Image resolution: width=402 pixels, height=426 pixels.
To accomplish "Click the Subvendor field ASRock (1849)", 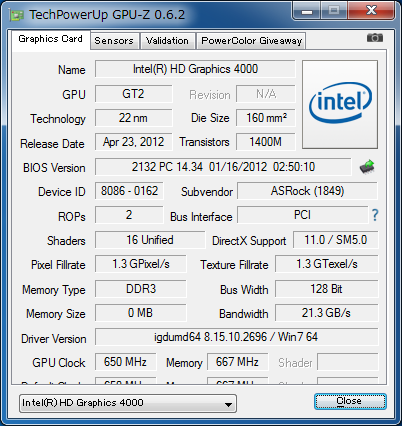I will (307, 191).
